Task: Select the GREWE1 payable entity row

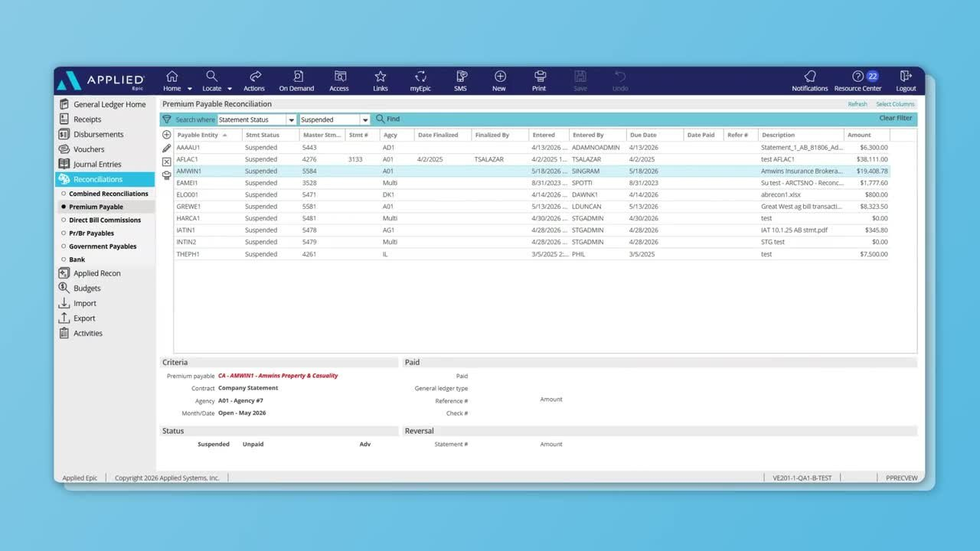Action: (x=532, y=207)
